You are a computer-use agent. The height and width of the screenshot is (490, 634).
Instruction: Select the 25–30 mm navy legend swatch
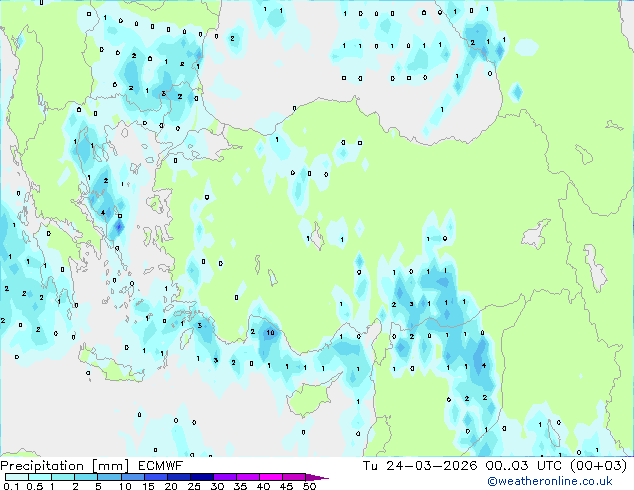(x=202, y=477)
